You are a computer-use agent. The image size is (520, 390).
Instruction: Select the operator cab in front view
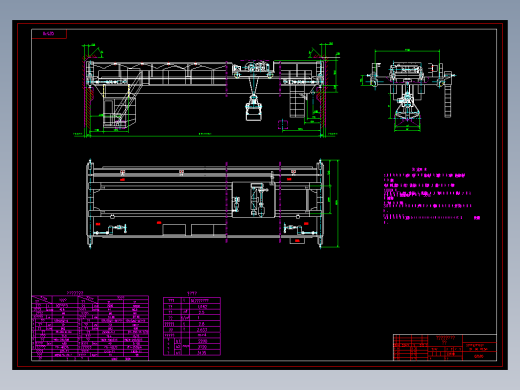pyautogui.click(x=119, y=113)
